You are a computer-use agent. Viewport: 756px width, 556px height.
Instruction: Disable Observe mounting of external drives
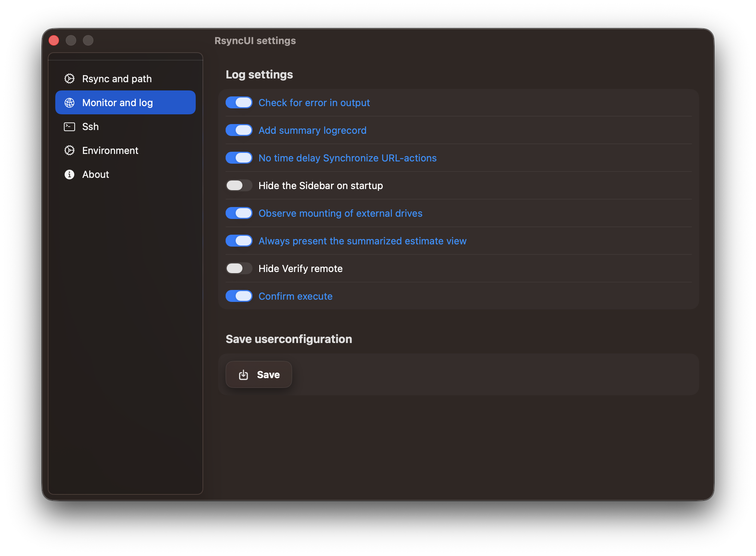239,213
